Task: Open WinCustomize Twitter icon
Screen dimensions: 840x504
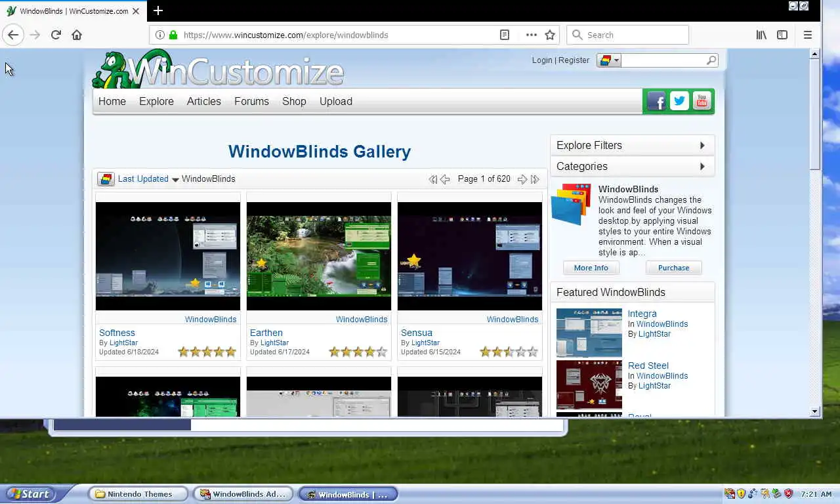Action: point(679,101)
